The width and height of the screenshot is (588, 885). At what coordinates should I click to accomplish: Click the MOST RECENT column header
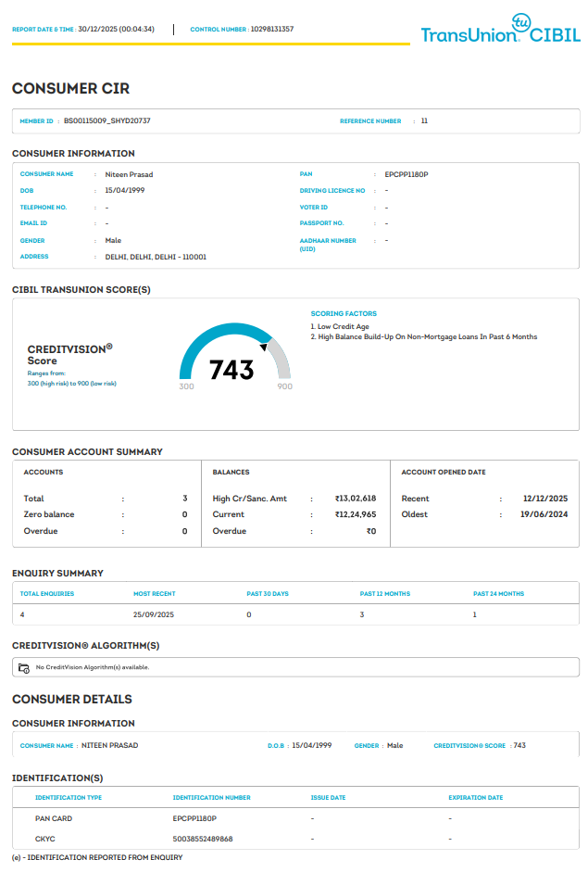click(x=154, y=594)
